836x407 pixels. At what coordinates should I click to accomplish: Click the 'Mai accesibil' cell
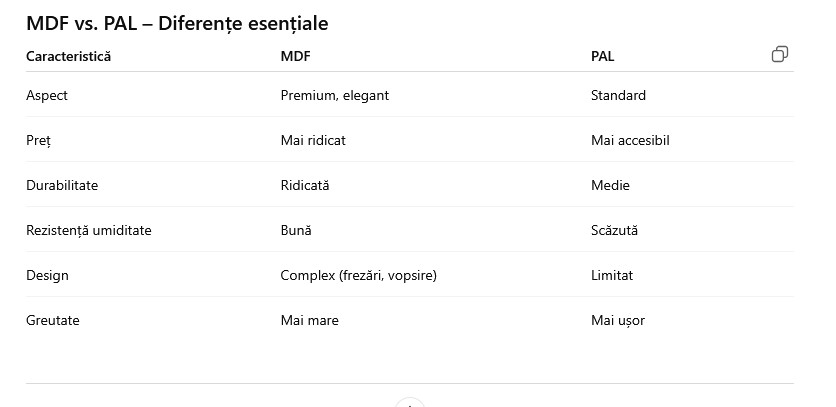630,141
